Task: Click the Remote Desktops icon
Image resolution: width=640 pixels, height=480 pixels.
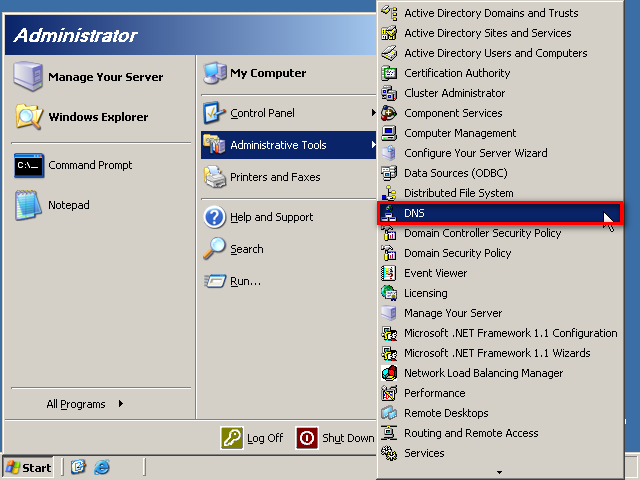Action: [x=389, y=413]
